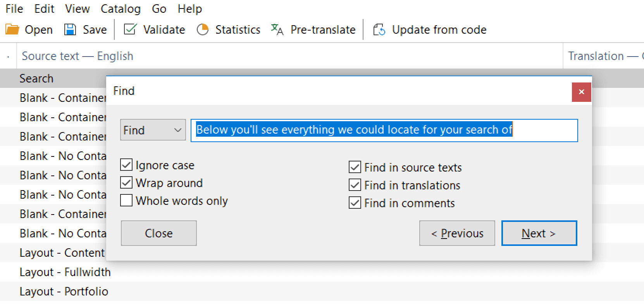Click the Pre-translate language icon
The height and width of the screenshot is (304, 644).
click(277, 29)
